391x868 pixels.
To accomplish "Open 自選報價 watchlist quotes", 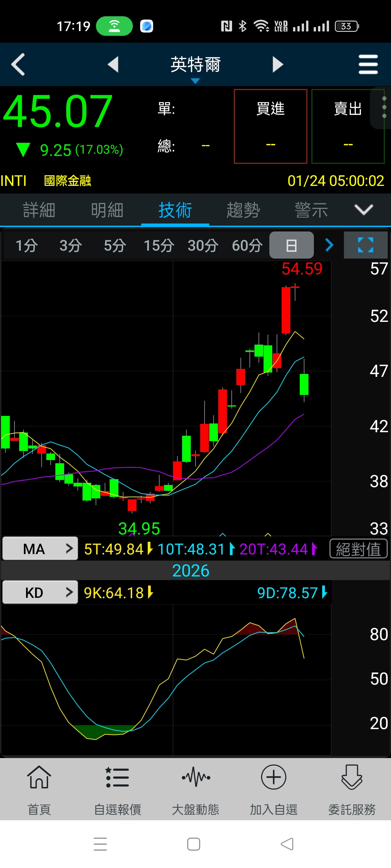I will tap(117, 789).
